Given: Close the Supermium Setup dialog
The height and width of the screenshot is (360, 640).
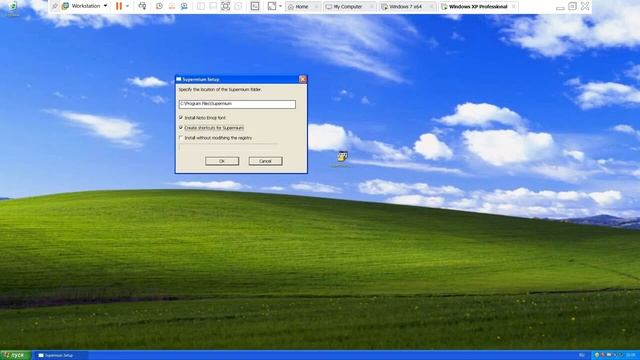Looking at the screenshot, I should pos(302,79).
